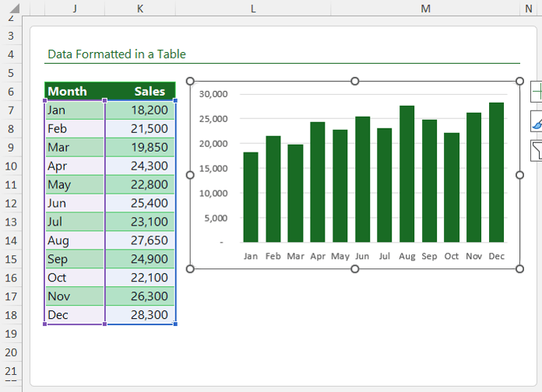The width and height of the screenshot is (542, 392).
Task: Click the Oct bar in the chart
Action: 452,187
